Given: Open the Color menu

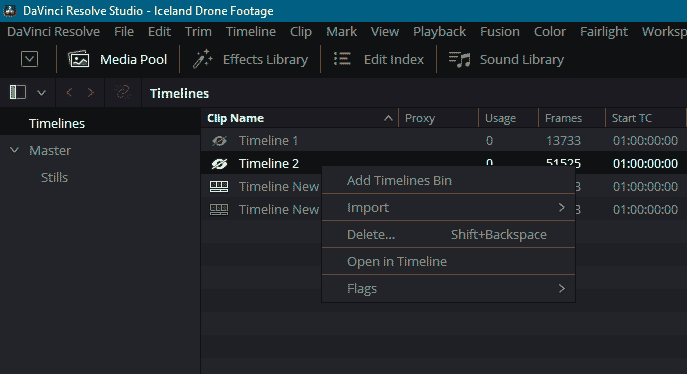Looking at the screenshot, I should tap(550, 32).
